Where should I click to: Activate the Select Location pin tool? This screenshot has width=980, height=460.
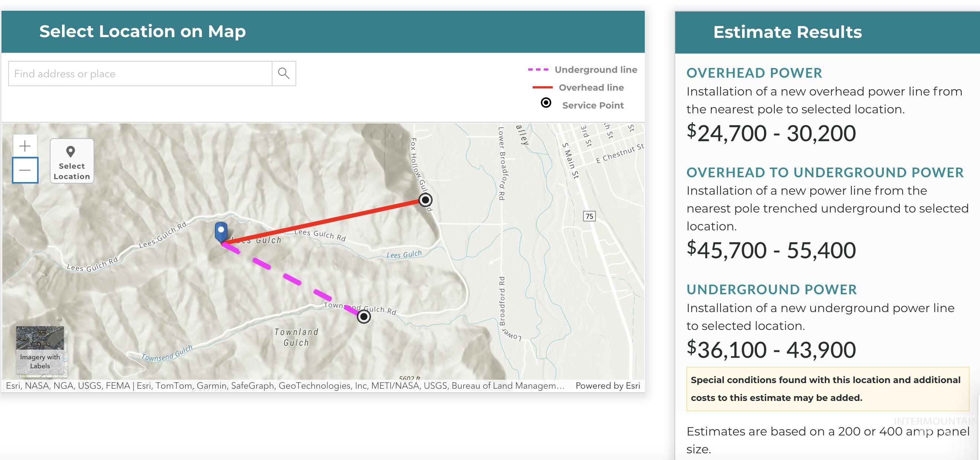72,161
